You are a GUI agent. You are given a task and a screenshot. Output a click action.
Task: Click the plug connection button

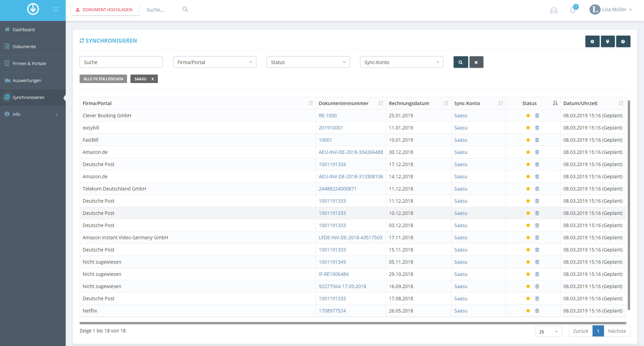pyautogui.click(x=608, y=41)
